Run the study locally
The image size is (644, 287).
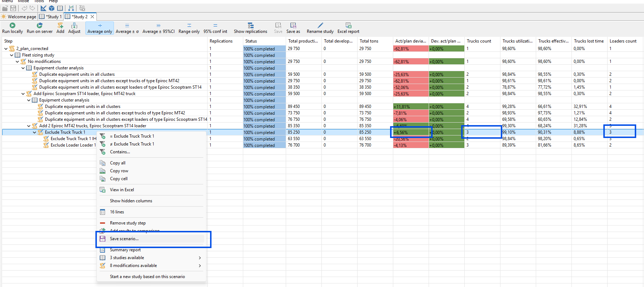click(13, 28)
